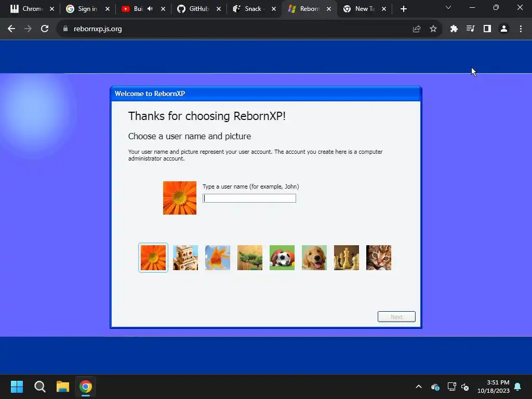Viewport: 532px width, 399px height.
Task: Bookmark this tab with the star
Action: [433, 29]
